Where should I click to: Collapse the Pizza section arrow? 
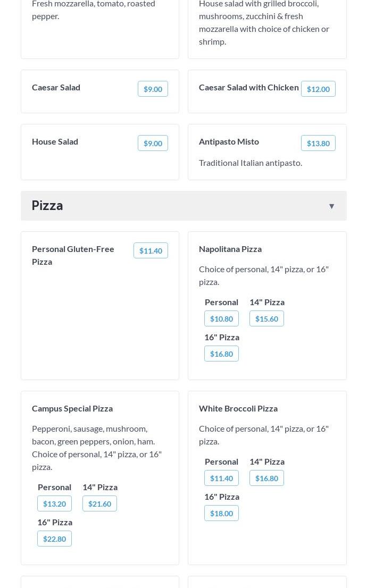(331, 206)
